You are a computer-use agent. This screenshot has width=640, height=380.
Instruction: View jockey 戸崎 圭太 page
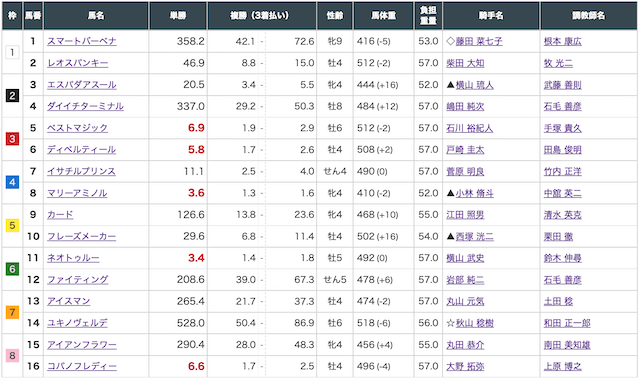click(465, 150)
